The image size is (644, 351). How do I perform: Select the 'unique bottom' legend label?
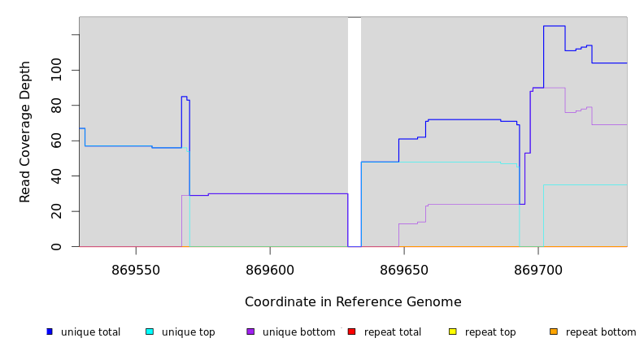298,332
